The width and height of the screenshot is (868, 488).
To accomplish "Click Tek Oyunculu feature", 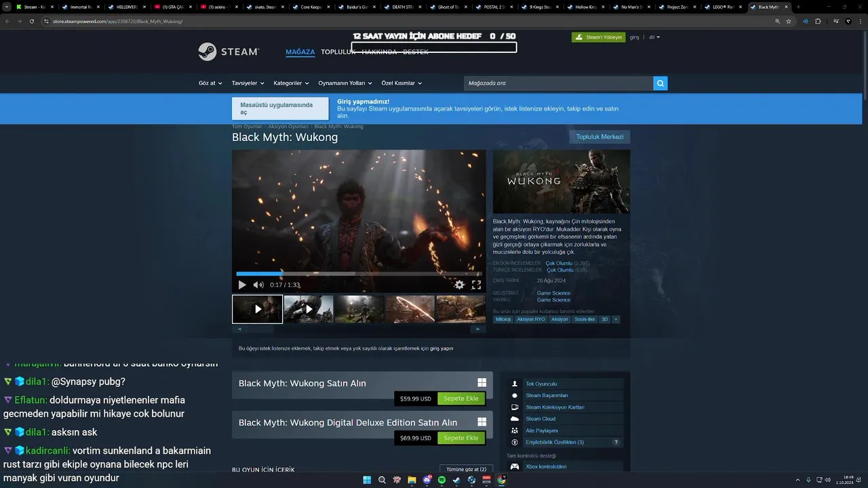I will pyautogui.click(x=541, y=384).
